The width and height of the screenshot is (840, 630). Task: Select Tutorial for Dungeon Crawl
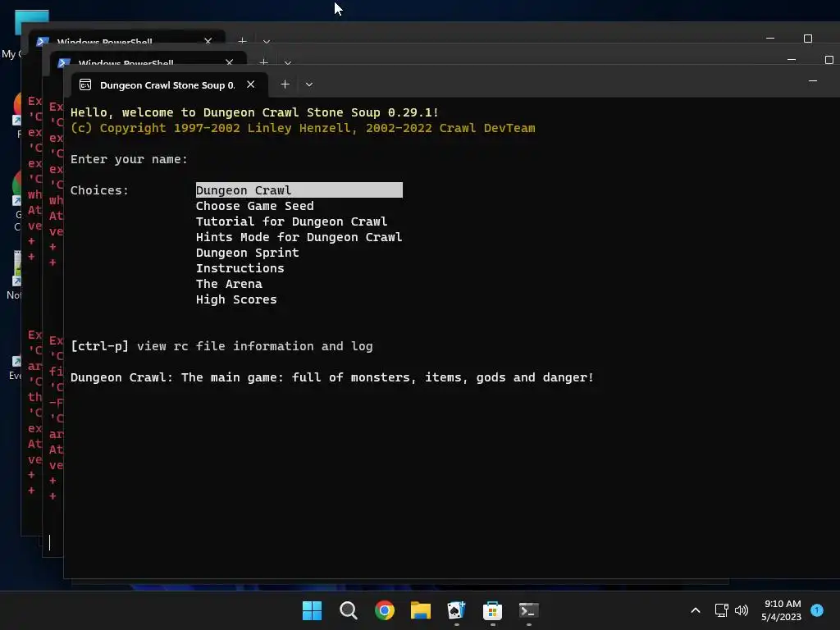291,221
